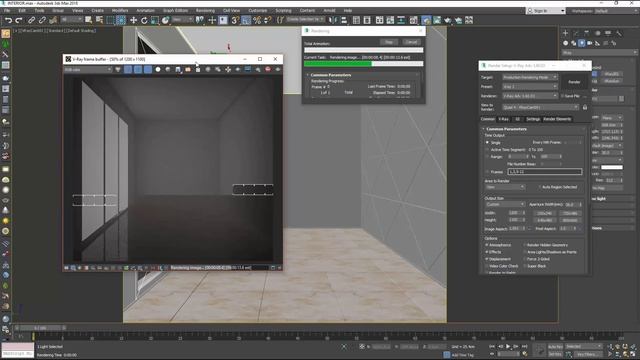The height and width of the screenshot is (360, 640).
Task: Open the Preset dropdown in Render Setup
Action: (x=529, y=87)
